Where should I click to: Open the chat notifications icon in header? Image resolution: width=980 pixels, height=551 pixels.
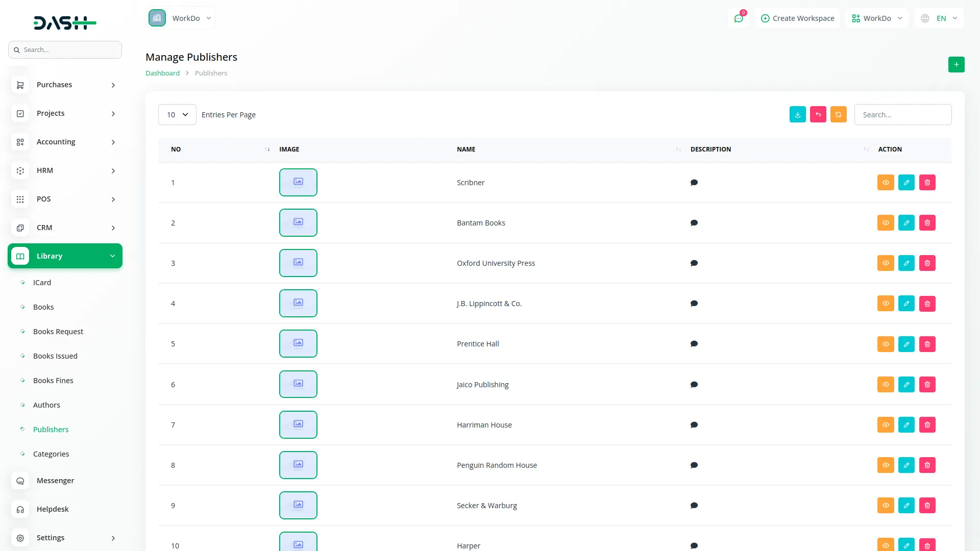(738, 18)
